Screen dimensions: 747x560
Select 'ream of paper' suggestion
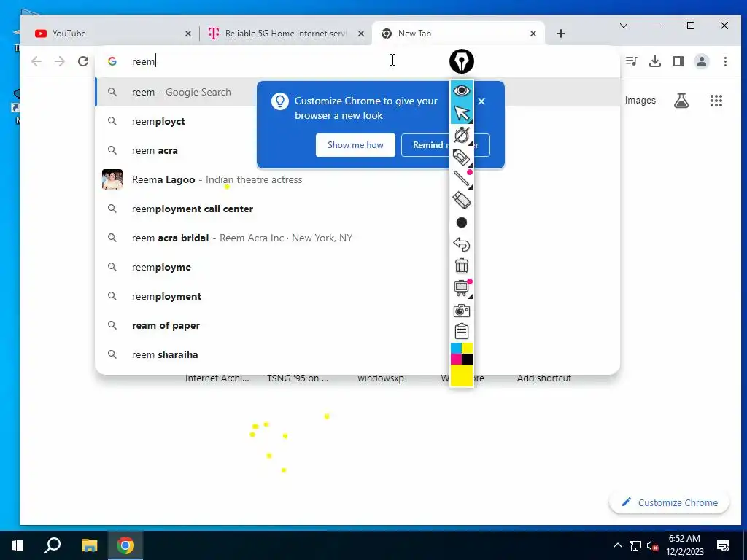tap(357, 325)
